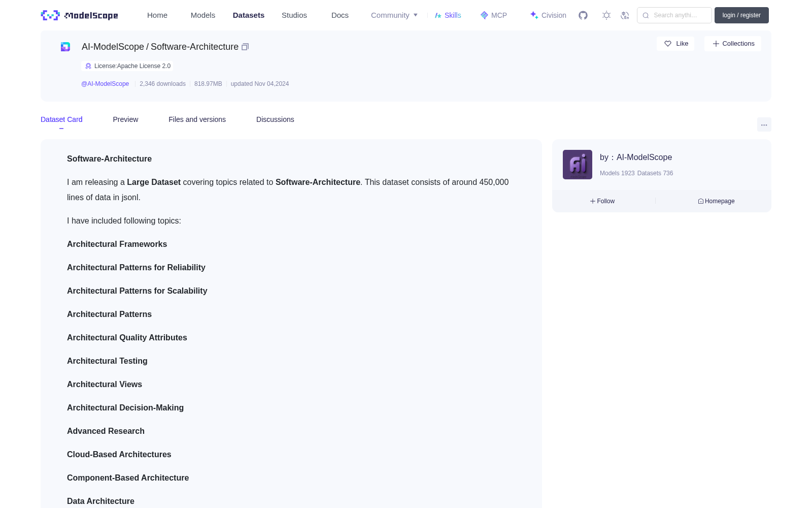812x508 pixels.
Task: Click 'Architectural Patterns for Scalability' text
Action: click(x=137, y=291)
